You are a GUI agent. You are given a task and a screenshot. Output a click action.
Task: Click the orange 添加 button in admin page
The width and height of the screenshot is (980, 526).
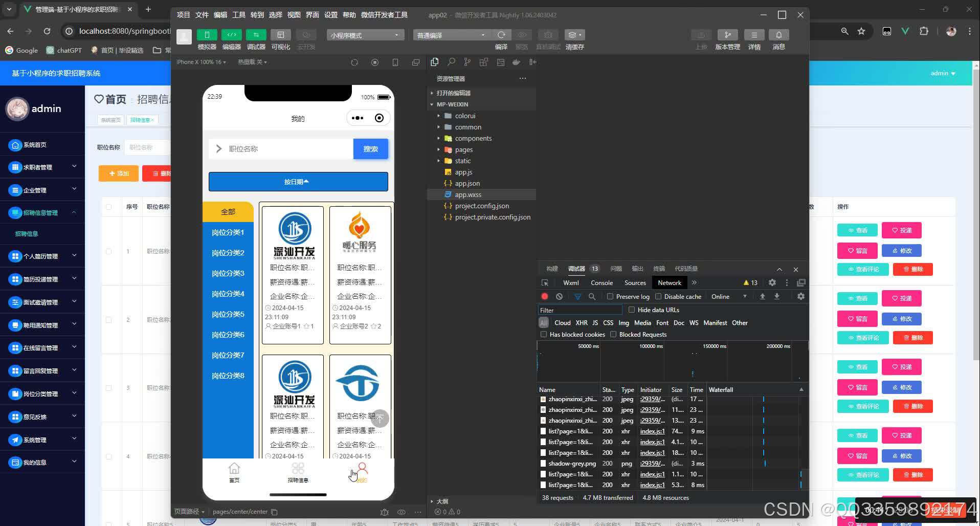[119, 173]
